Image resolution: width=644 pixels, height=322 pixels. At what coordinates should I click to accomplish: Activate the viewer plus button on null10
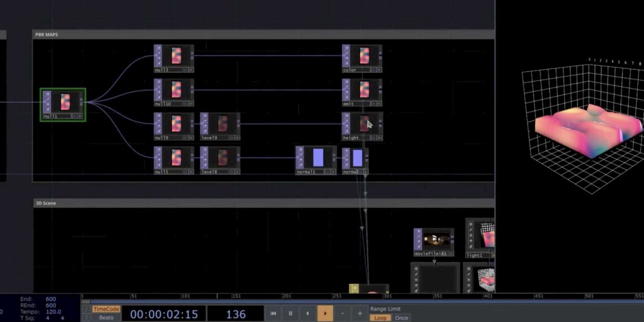click(191, 105)
